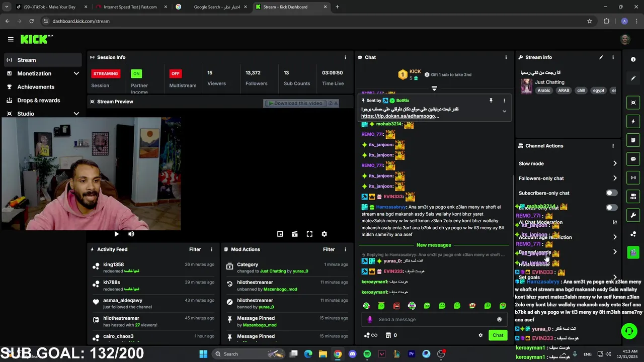Open the Chat panel three-dot menu
This screenshot has width=644, height=362.
tap(506, 57)
